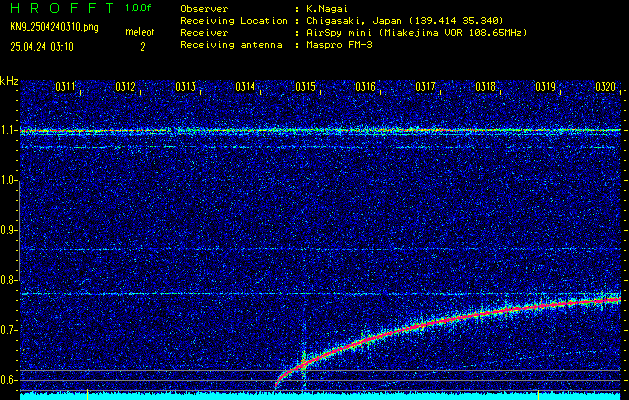
Task: Click the meteor count label
Action: click(140, 32)
